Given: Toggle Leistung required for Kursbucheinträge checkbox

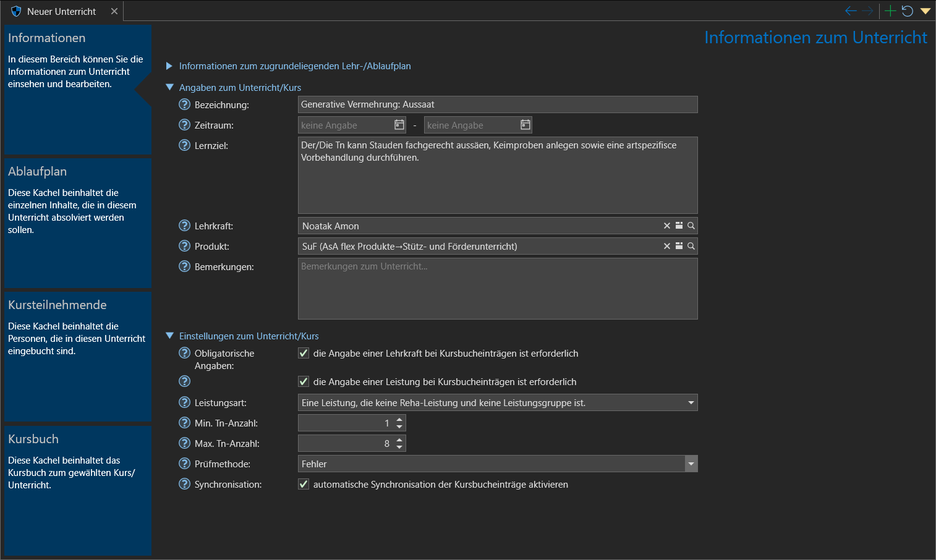Looking at the screenshot, I should (304, 382).
